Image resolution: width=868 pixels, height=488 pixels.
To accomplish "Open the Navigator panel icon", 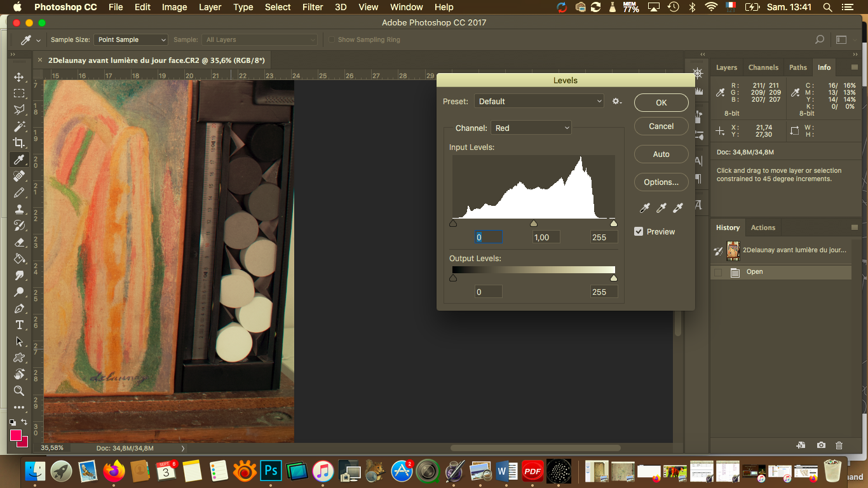I will click(x=698, y=73).
